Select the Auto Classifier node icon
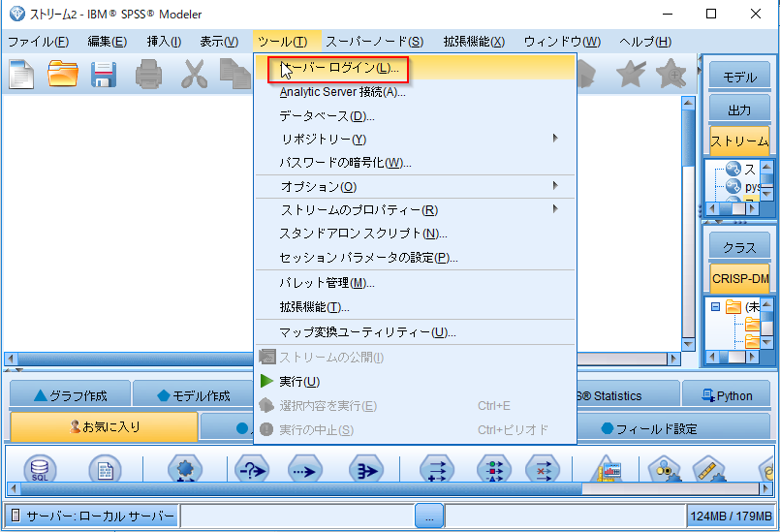The image size is (780, 532). pyautogui.click(x=665, y=468)
